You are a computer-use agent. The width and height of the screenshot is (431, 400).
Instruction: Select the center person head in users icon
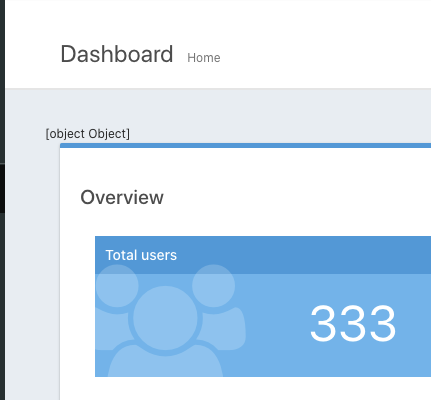pos(165,318)
